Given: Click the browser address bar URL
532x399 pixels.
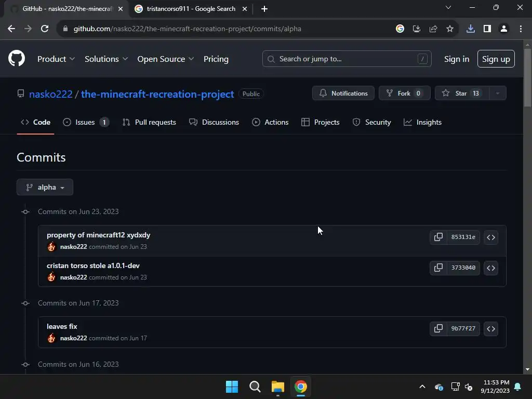Looking at the screenshot, I should pos(187,29).
